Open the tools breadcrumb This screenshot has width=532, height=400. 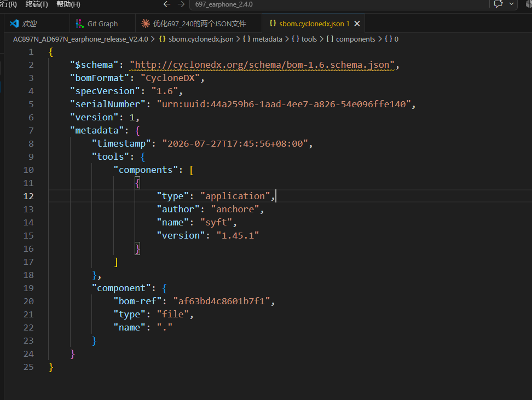click(x=309, y=39)
